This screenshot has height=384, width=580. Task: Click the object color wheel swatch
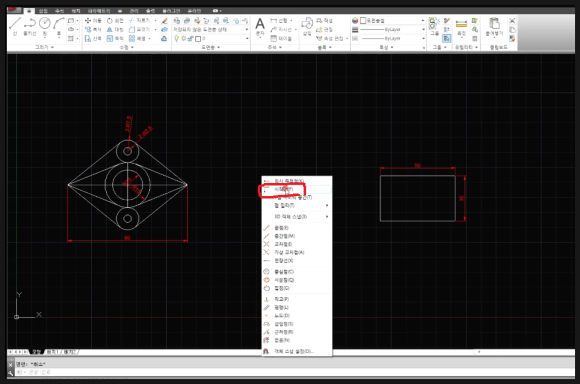click(355, 21)
